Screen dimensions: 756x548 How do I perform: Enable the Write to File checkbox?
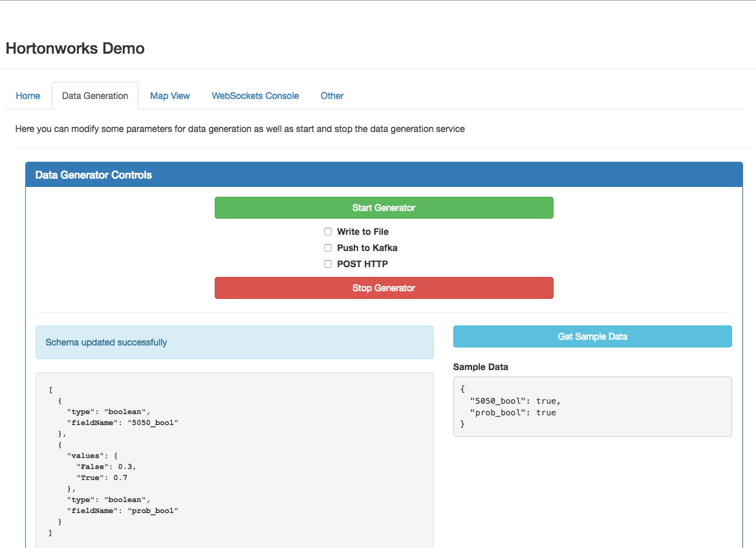(328, 232)
